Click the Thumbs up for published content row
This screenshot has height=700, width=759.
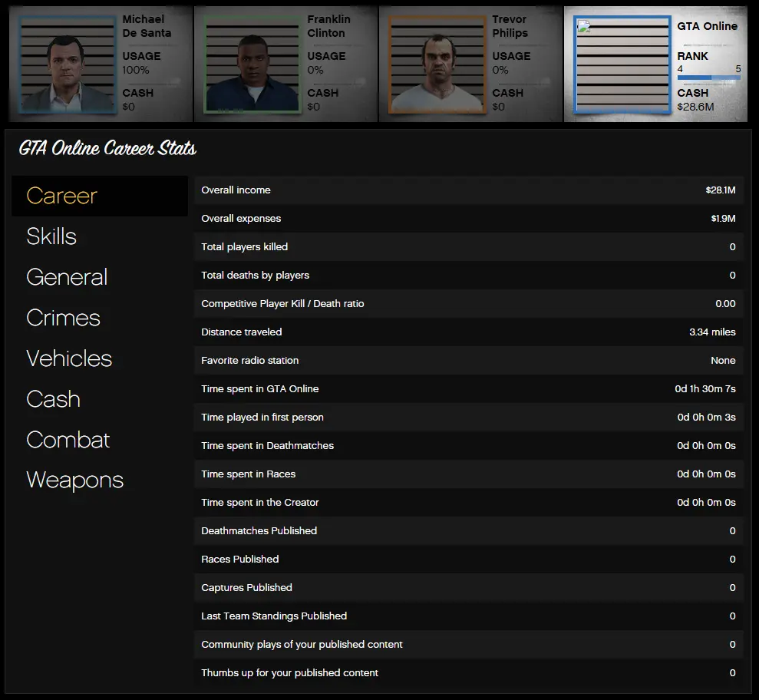point(468,673)
